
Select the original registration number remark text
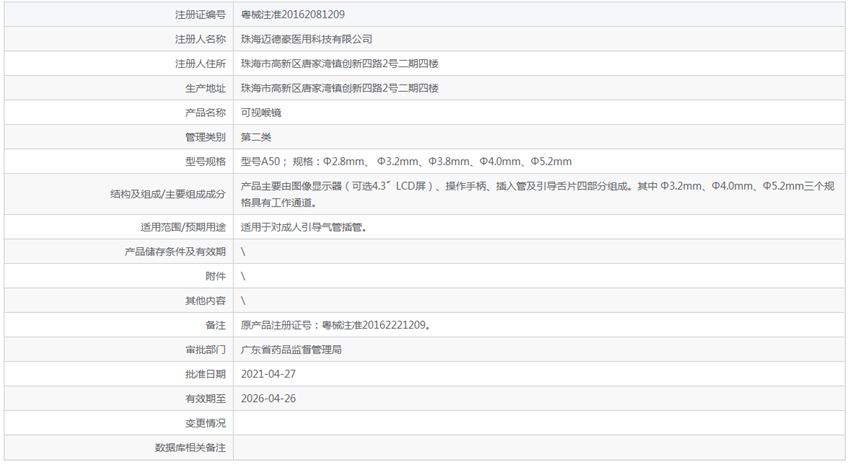coord(336,325)
